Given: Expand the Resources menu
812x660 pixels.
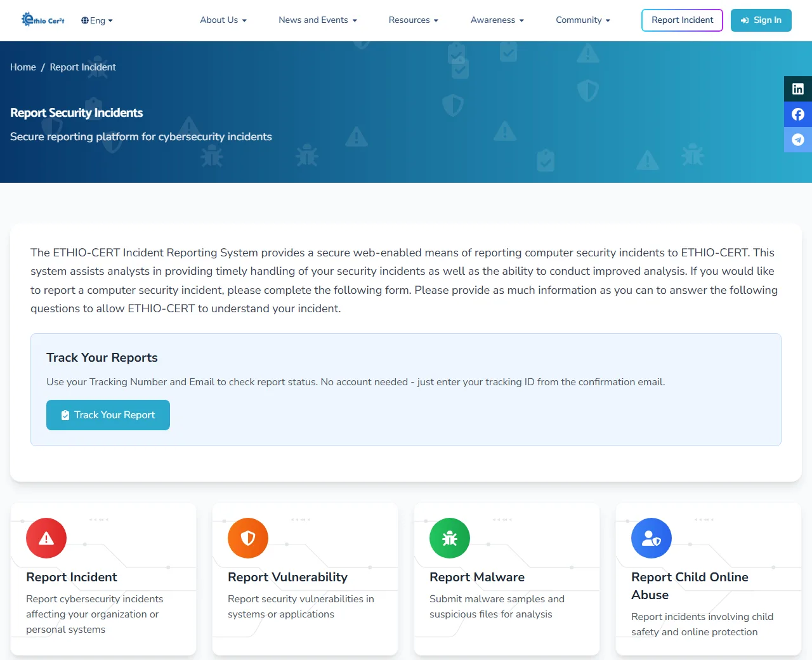Looking at the screenshot, I should tap(414, 20).
